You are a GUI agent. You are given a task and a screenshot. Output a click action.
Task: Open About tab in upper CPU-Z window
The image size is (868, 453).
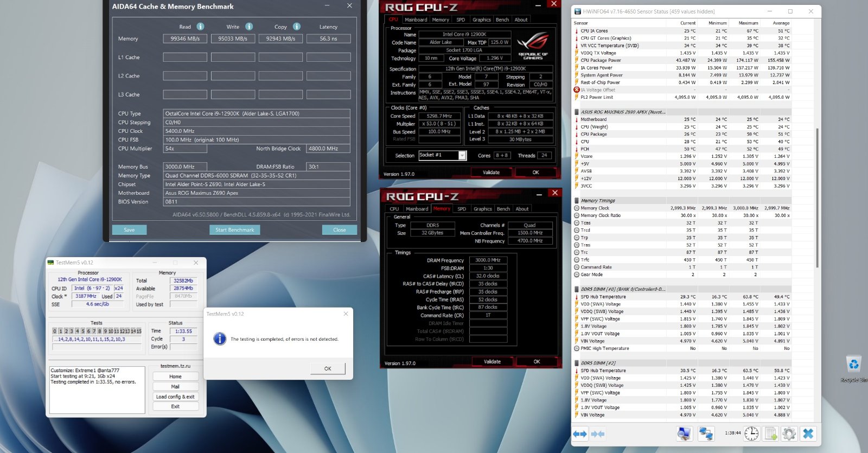(521, 20)
